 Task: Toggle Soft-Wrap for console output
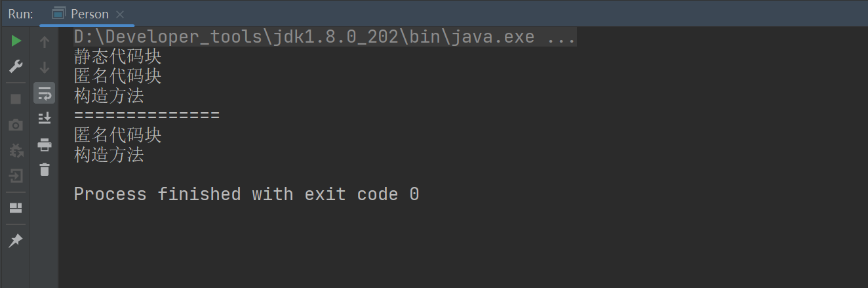45,94
